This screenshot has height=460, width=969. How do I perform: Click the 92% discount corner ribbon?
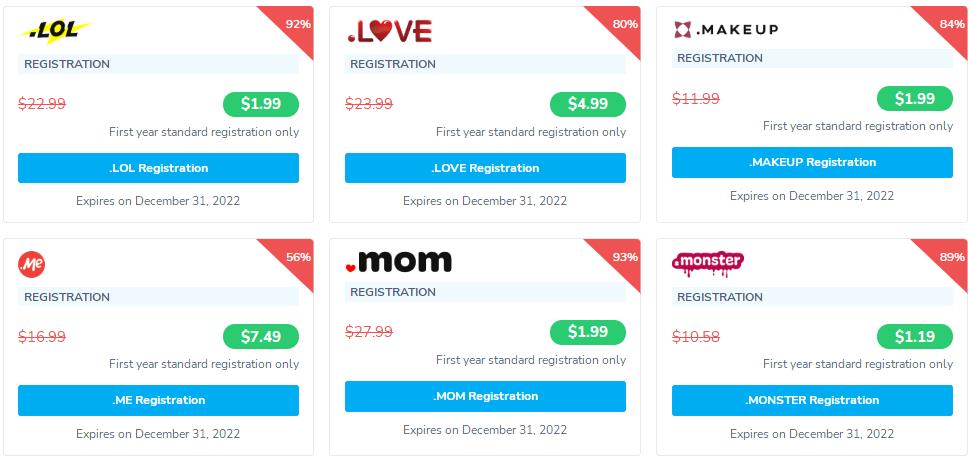click(x=295, y=23)
